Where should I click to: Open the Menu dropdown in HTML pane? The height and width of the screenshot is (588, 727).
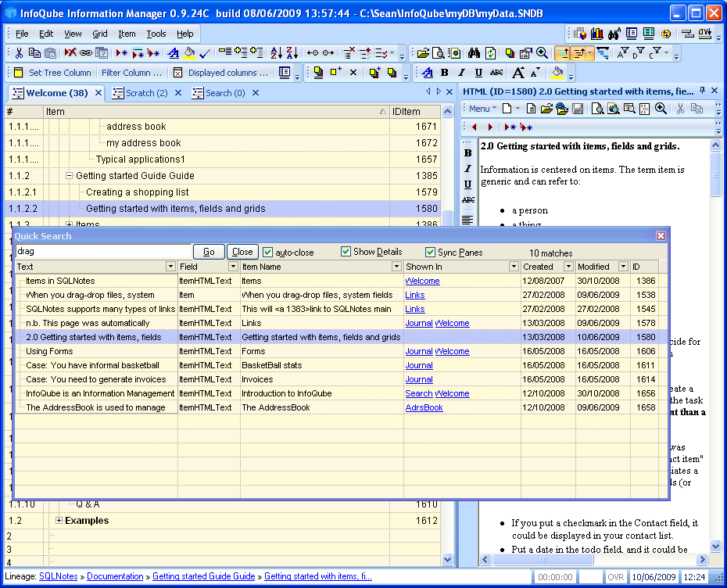[482, 109]
